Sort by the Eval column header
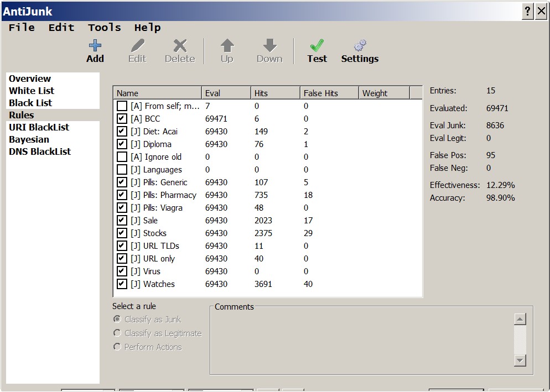This screenshot has height=392, width=550. click(226, 93)
